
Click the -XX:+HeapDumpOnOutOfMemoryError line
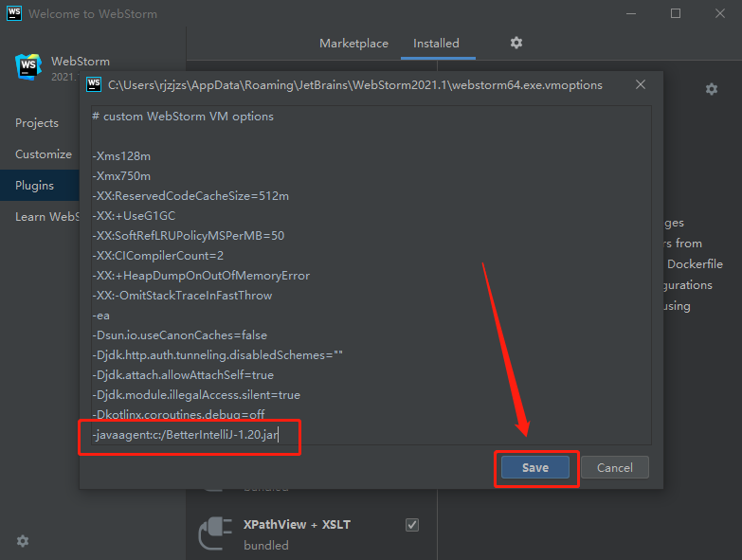(201, 276)
